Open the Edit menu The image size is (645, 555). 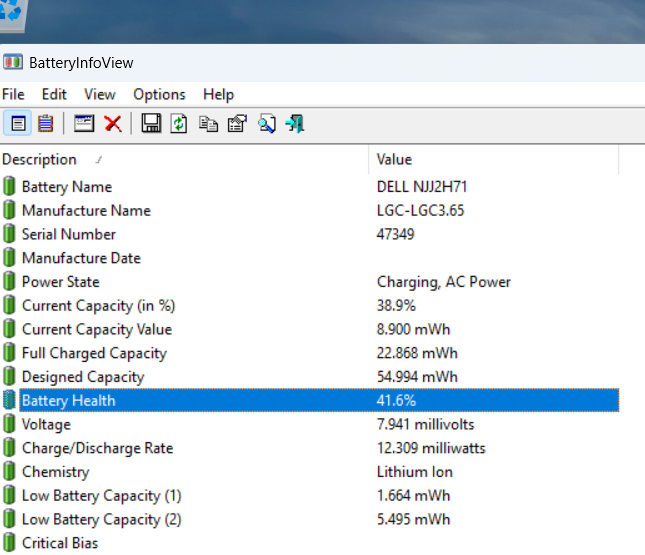pos(54,94)
